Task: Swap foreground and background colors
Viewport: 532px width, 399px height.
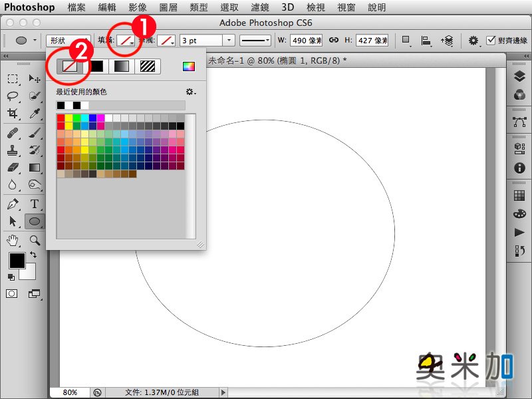Action: tap(33, 254)
